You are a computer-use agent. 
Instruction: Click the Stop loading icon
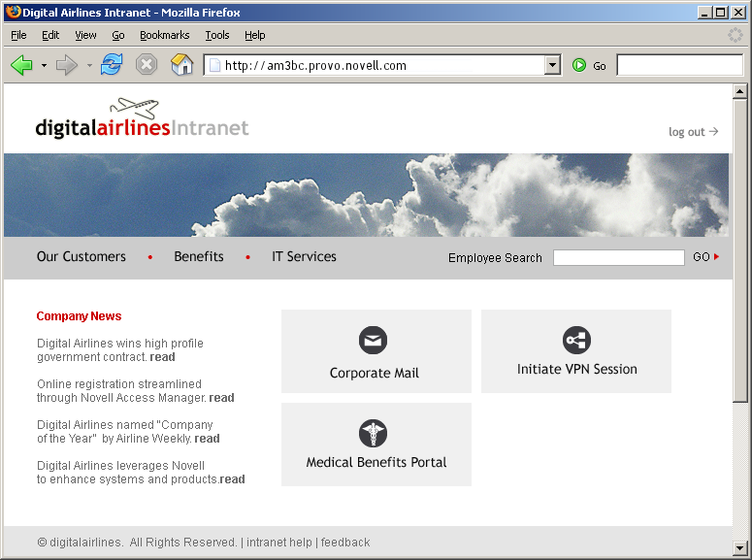coord(147,64)
